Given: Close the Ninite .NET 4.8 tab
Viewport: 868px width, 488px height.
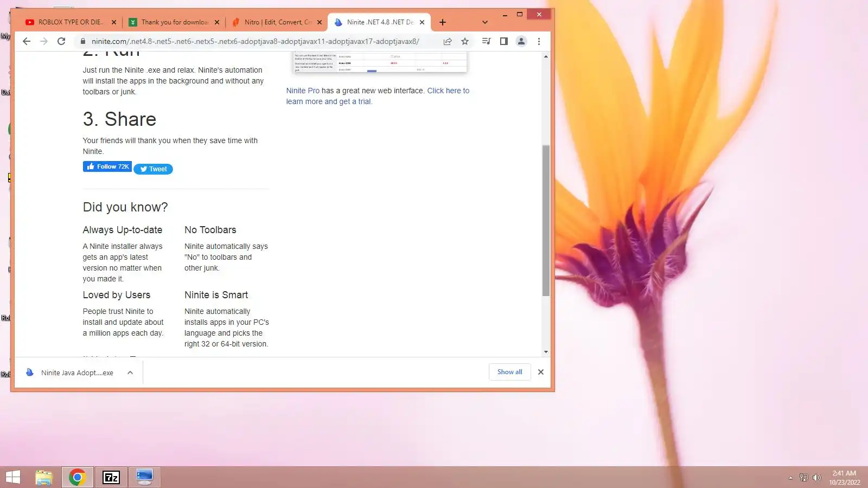Looking at the screenshot, I should tap(422, 22).
